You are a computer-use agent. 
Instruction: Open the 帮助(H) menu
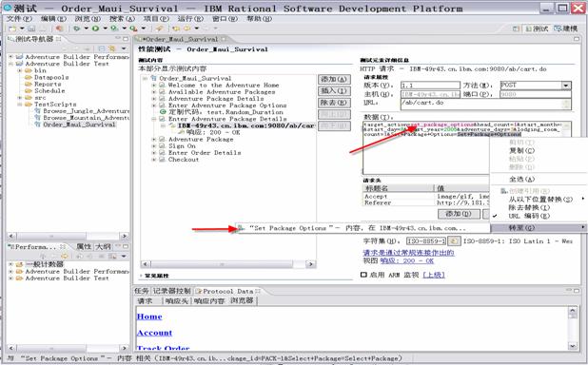[x=259, y=18]
